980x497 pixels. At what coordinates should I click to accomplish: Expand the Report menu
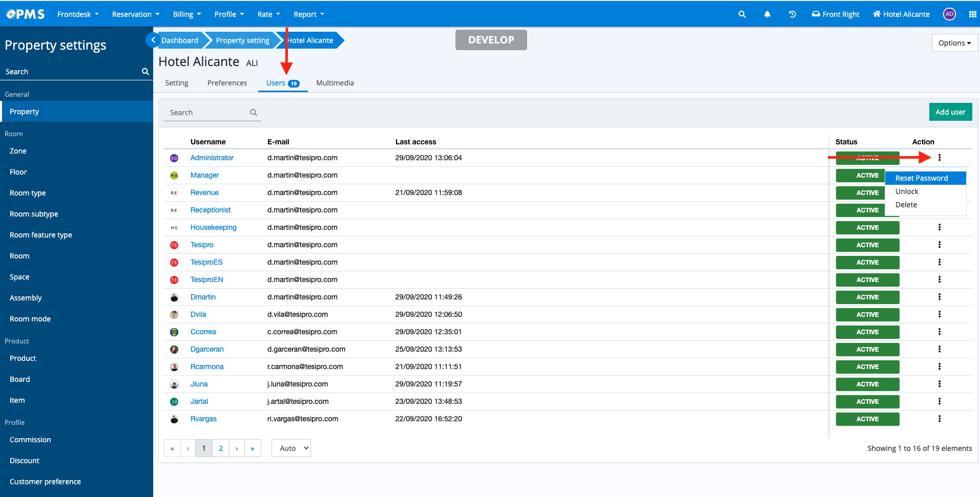308,14
